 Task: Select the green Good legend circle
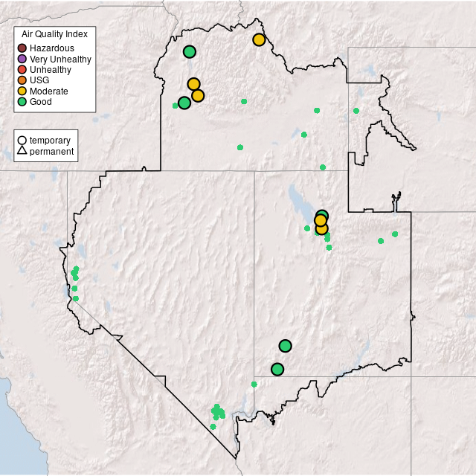tap(22, 101)
